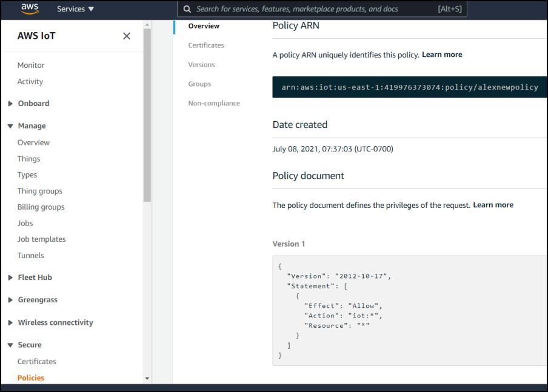Open Activity in the sidebar

[30, 81]
